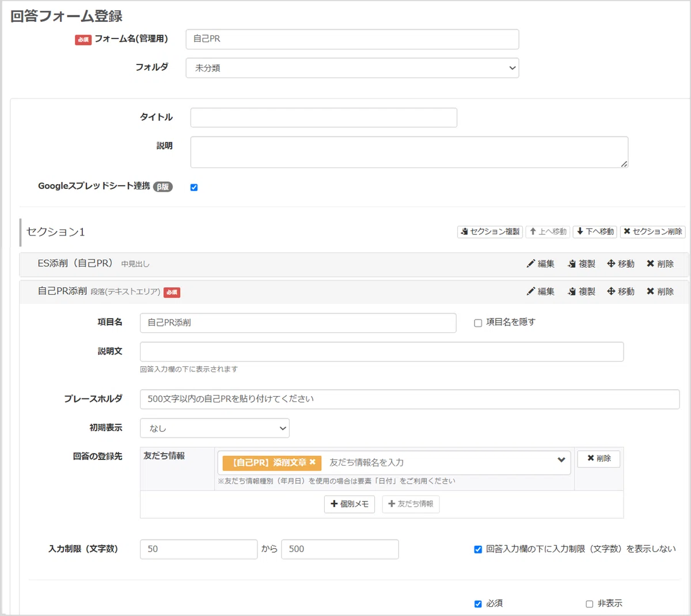This screenshot has width=691, height=616.
Task: Delete the 自己PR添削 text area item
Action: coord(660,292)
